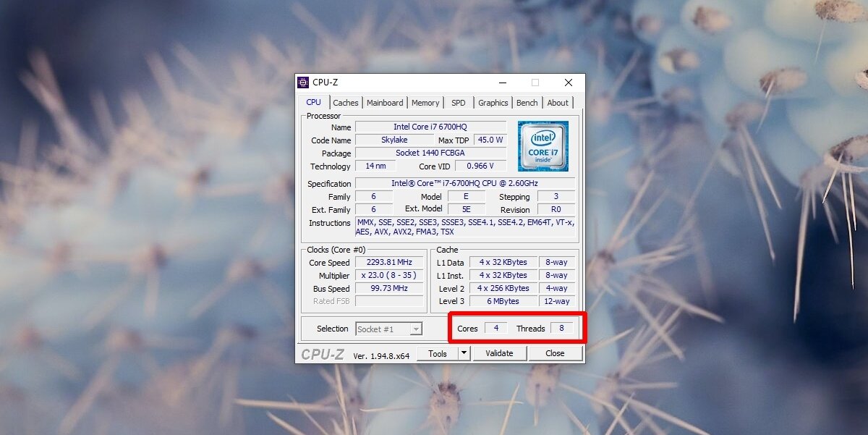Click the Intel Core i7 inside badge
Screen dimensions: 868x435
[x=543, y=145]
